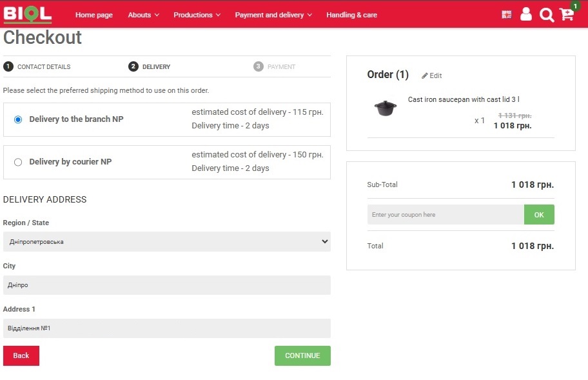Open the user account icon

coord(526,14)
